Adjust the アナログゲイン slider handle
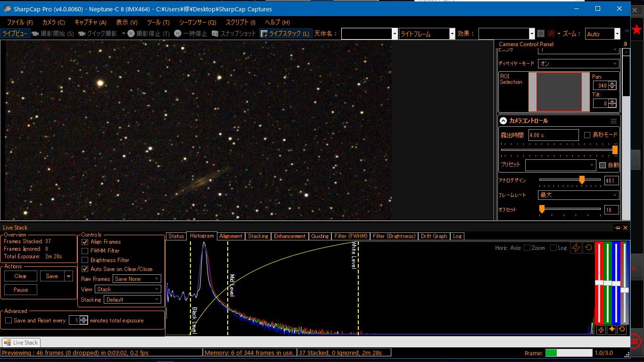The height and width of the screenshot is (362, 644). point(582,180)
